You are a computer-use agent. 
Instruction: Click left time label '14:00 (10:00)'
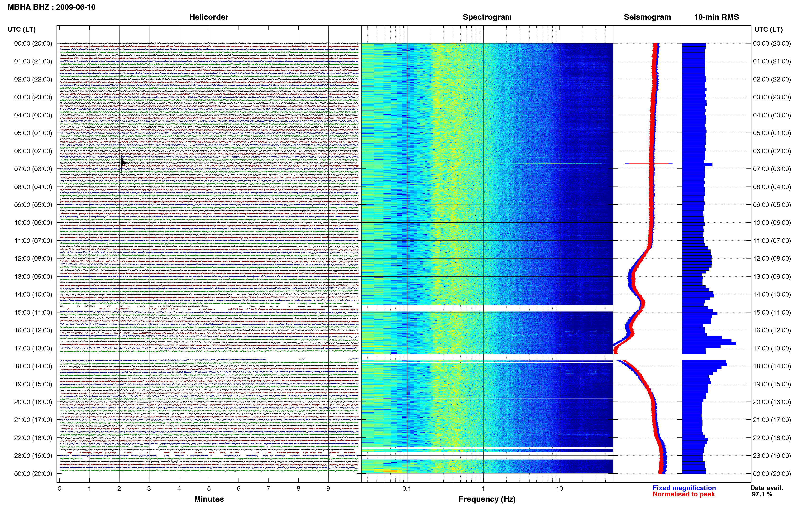pyautogui.click(x=33, y=294)
